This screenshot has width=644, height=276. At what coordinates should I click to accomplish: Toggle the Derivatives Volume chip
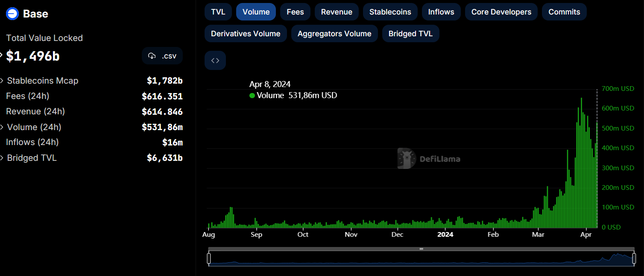click(x=246, y=34)
